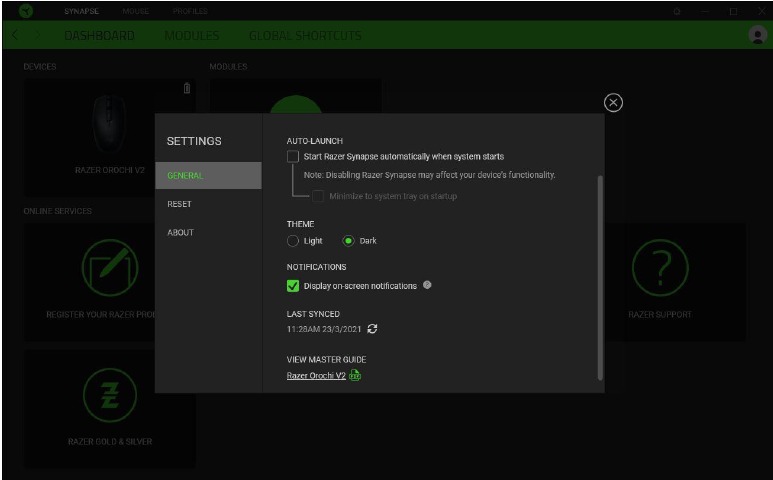The height and width of the screenshot is (480, 773).
Task: Click the Razer Support question mark icon
Action: coord(660,268)
